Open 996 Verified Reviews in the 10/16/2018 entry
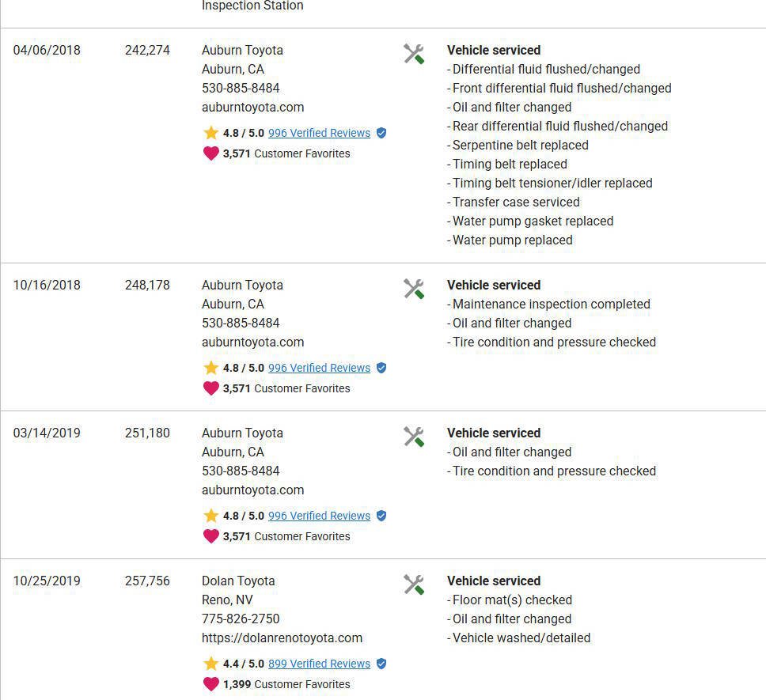 click(x=319, y=368)
